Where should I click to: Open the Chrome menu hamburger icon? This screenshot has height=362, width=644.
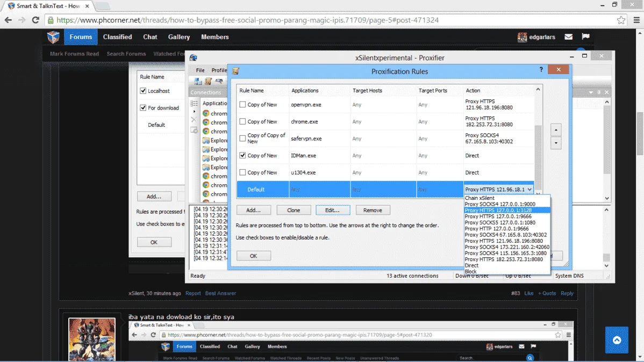coord(636,20)
